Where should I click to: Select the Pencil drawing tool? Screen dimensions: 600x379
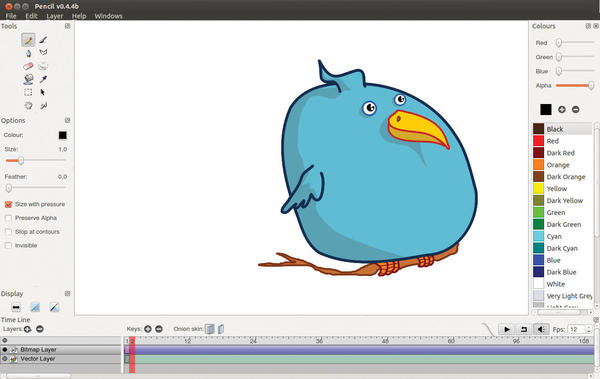pos(28,40)
